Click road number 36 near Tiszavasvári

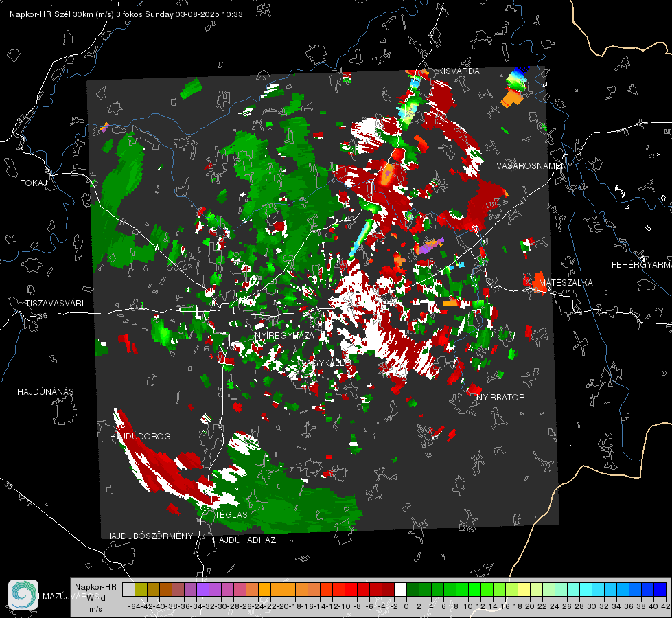coord(43,316)
